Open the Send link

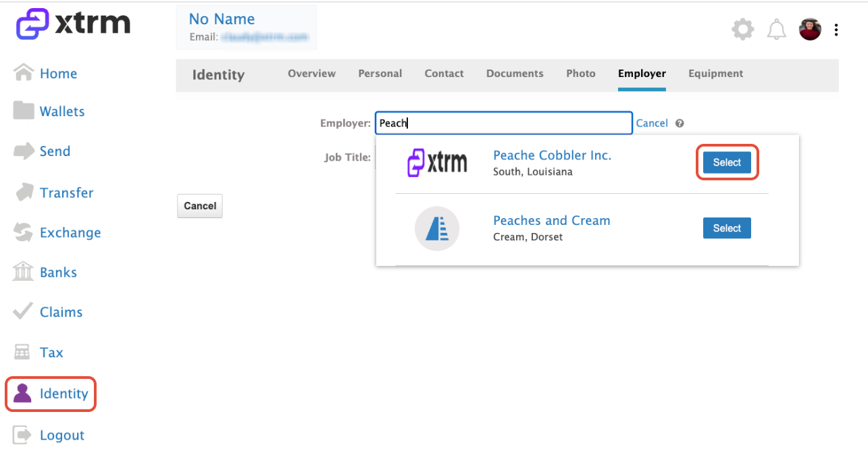coord(55,151)
